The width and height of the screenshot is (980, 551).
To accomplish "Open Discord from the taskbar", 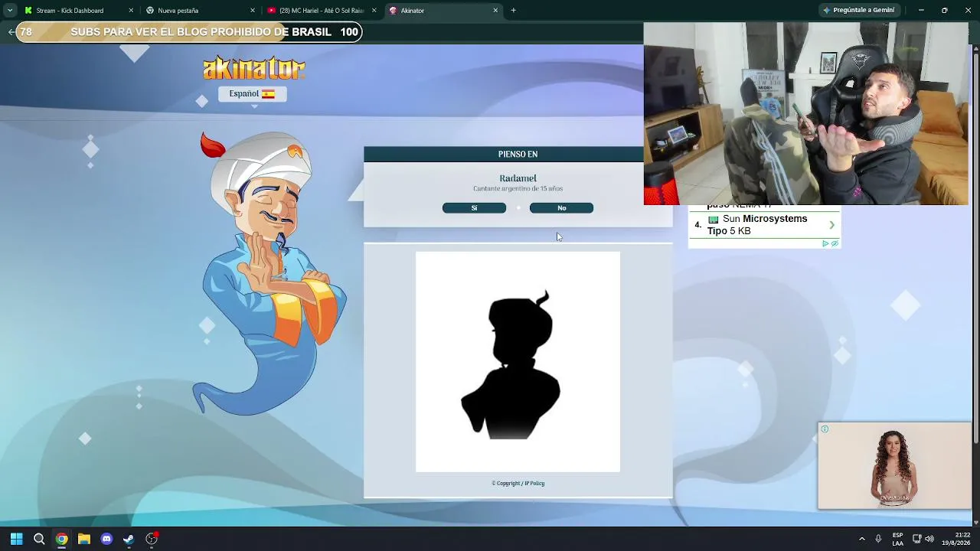I will 106,539.
